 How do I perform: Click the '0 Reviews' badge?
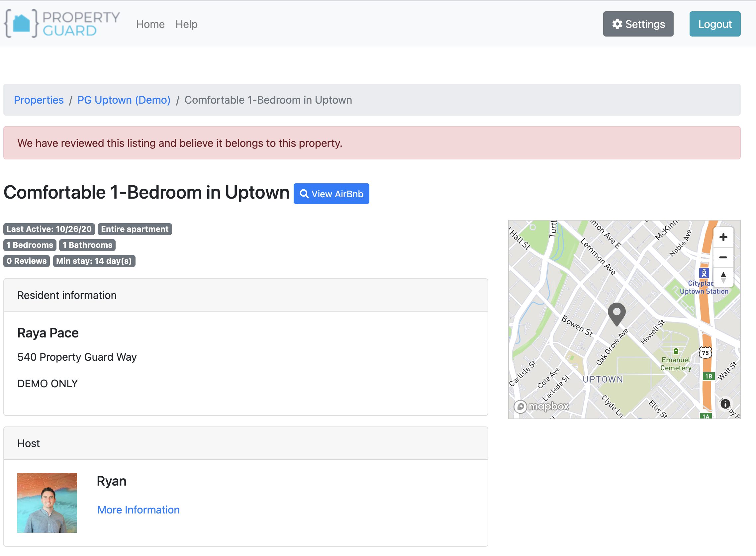point(26,261)
